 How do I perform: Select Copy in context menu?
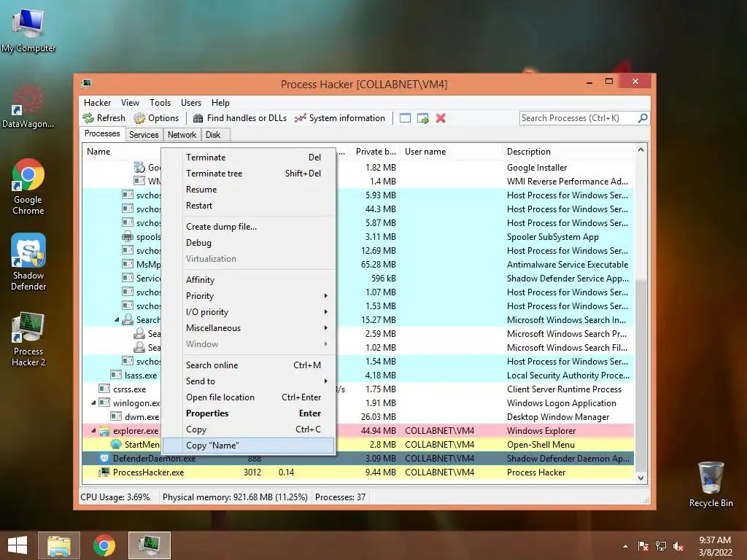tap(259, 429)
